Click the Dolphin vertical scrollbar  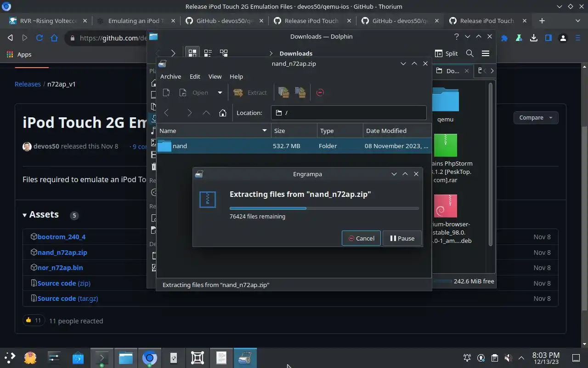pyautogui.click(x=491, y=163)
